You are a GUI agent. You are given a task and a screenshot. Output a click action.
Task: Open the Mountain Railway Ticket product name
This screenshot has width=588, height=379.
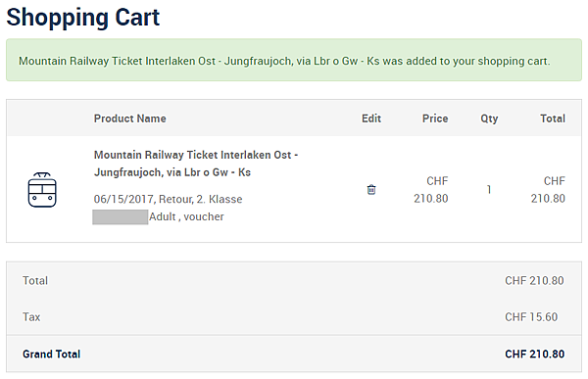[196, 164]
